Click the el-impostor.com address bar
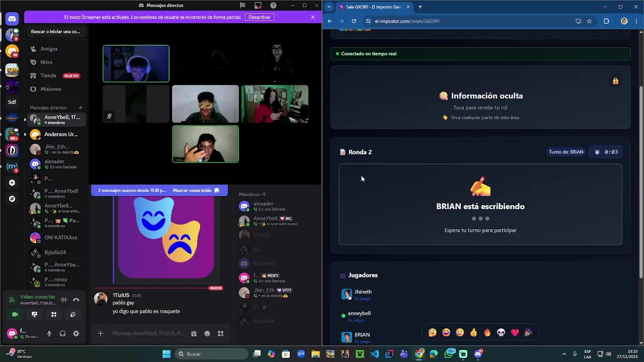Image resolution: width=644 pixels, height=362 pixels. (468, 21)
